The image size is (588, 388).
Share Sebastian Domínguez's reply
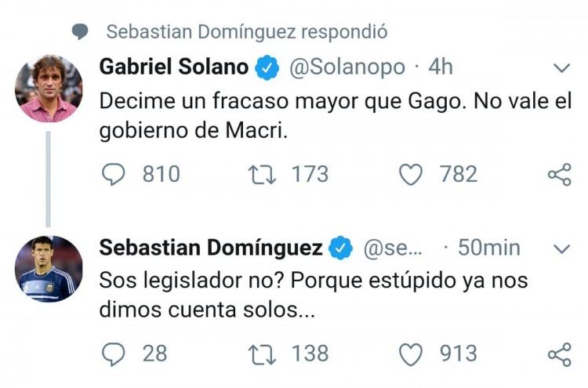point(560,354)
